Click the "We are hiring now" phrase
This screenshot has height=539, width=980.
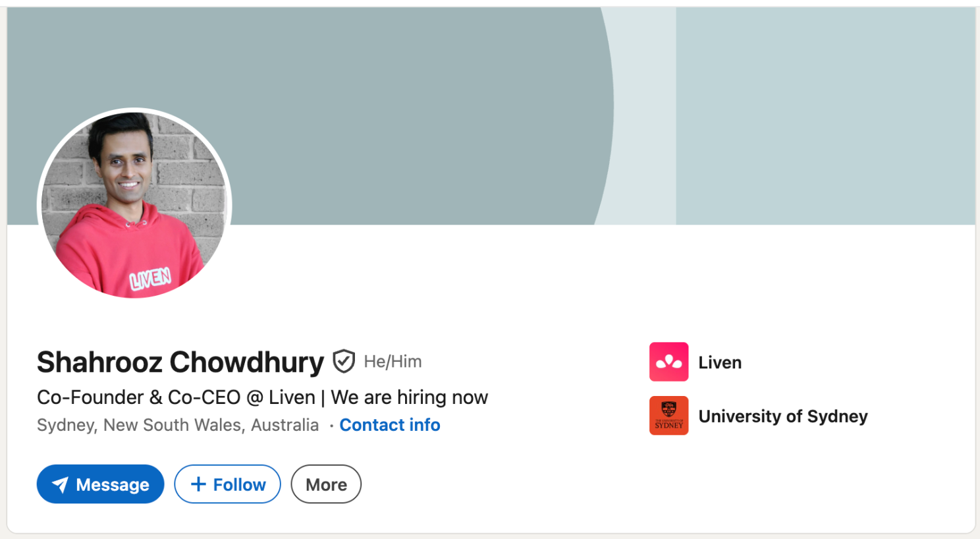(410, 397)
